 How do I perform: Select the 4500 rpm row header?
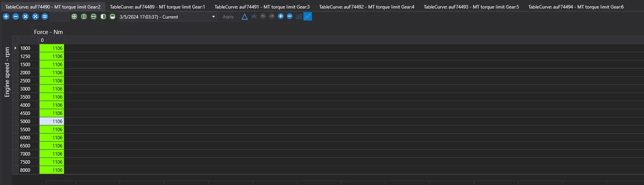pos(29,113)
